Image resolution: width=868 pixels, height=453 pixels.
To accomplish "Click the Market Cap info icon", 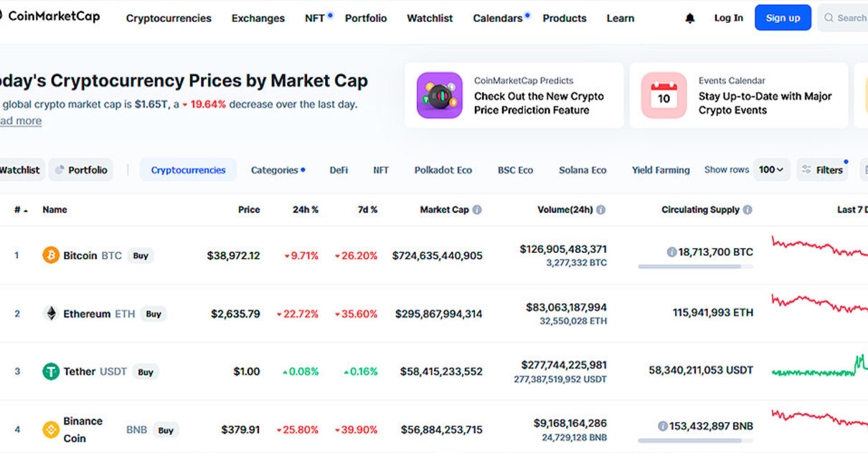I will pyautogui.click(x=477, y=210).
